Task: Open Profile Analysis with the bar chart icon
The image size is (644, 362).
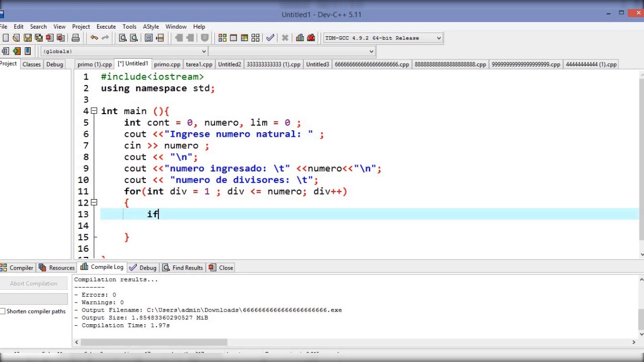Action: (300, 38)
